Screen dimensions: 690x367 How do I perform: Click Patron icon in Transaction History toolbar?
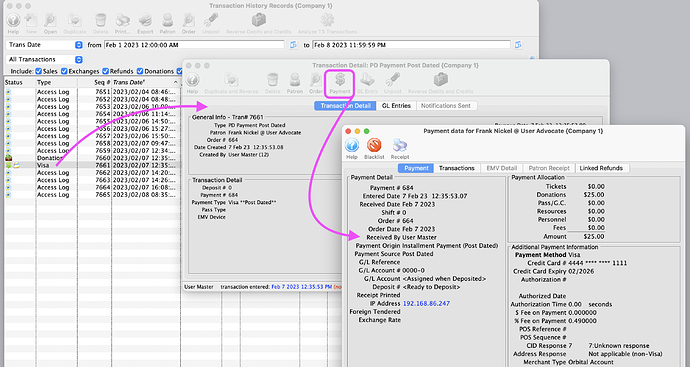click(167, 20)
